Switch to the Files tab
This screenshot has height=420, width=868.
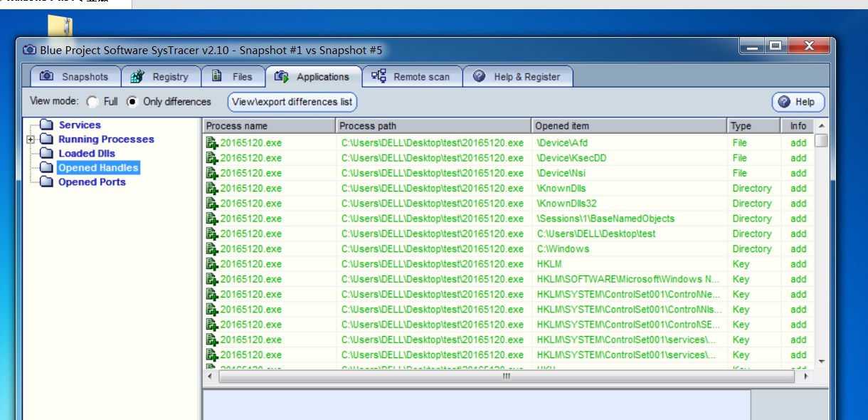233,76
